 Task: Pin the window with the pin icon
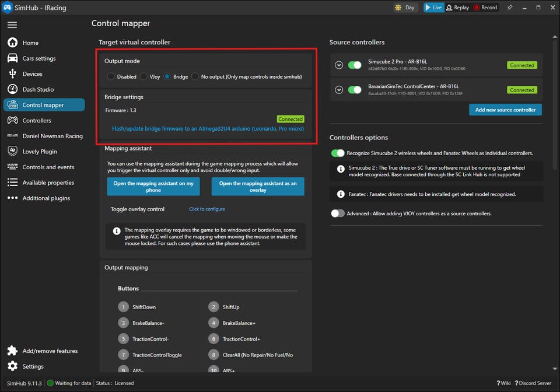tap(510, 8)
